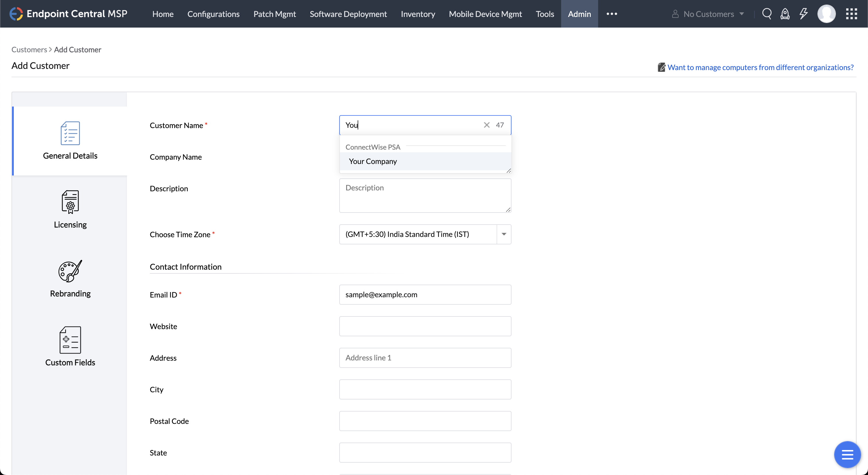
Task: Click the blue floating menu button
Action: pyautogui.click(x=847, y=454)
